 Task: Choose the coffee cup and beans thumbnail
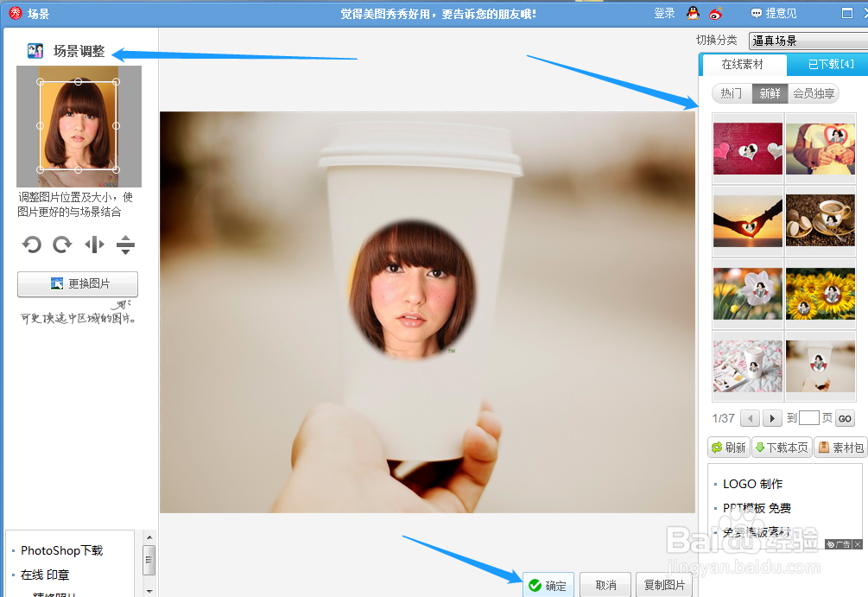tap(820, 220)
